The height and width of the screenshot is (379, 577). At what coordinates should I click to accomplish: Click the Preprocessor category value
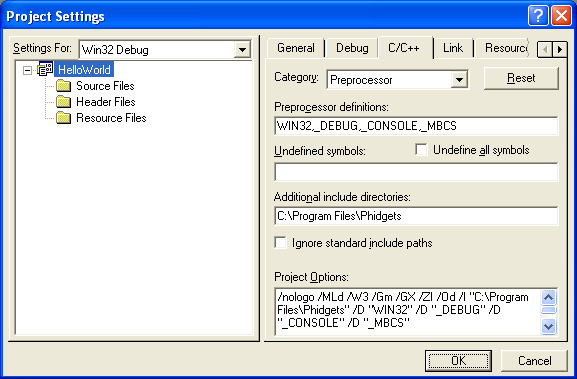[x=361, y=80]
